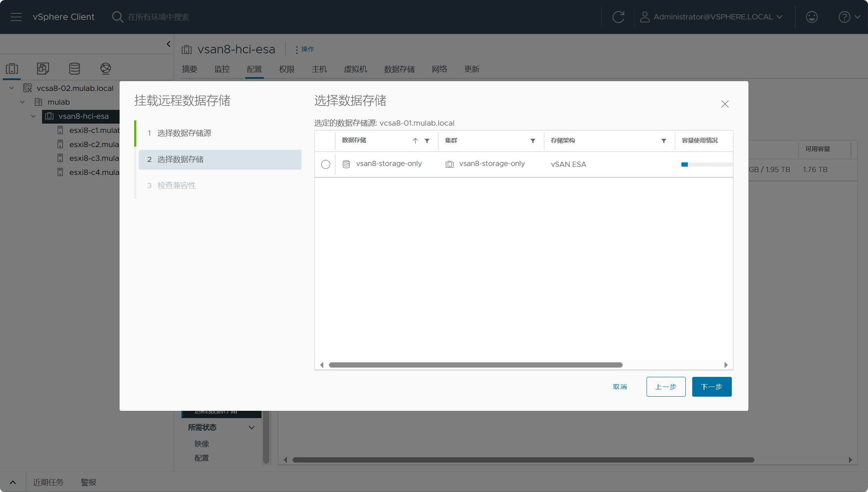Click the capacity usage bar
This screenshot has height=492, width=868.
tap(707, 164)
